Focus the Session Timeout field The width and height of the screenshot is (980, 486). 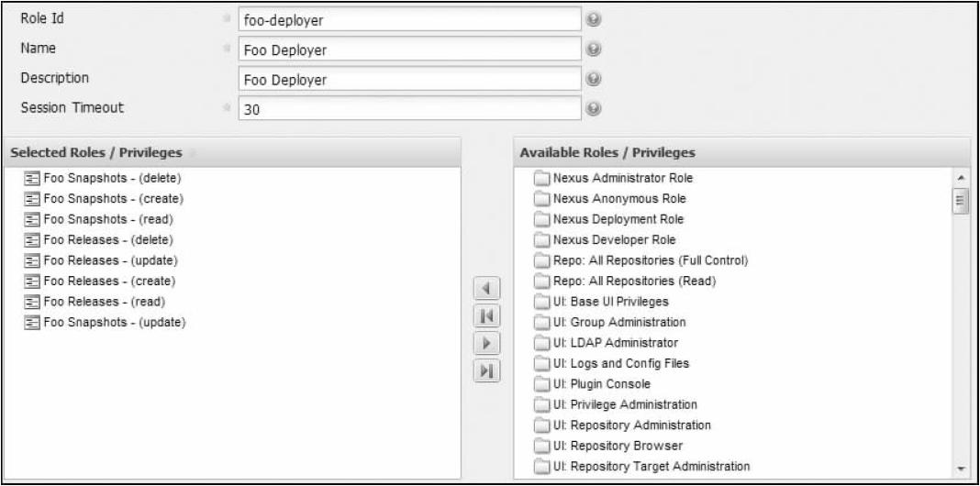click(x=408, y=108)
